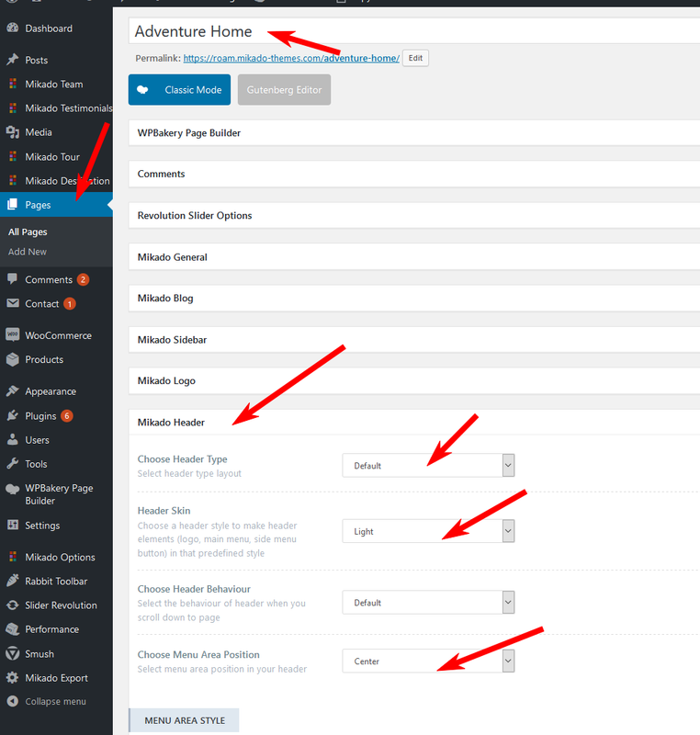700x735 pixels.
Task: Switch to Gutenberg Editor button
Action: [284, 89]
